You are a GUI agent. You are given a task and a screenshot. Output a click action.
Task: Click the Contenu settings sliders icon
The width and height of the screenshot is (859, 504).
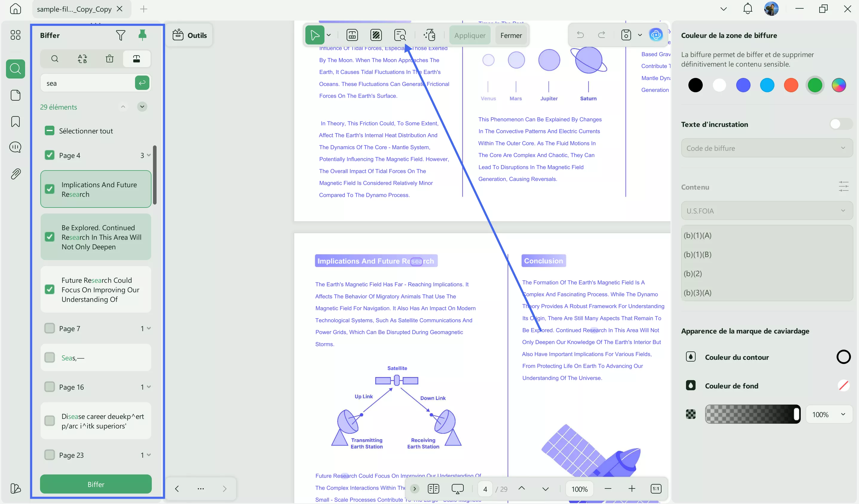[843, 187]
